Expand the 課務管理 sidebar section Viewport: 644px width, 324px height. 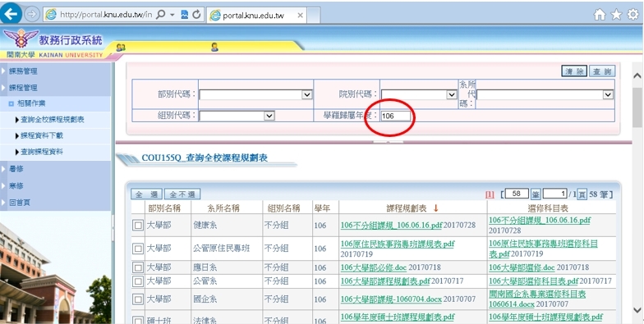(23, 71)
